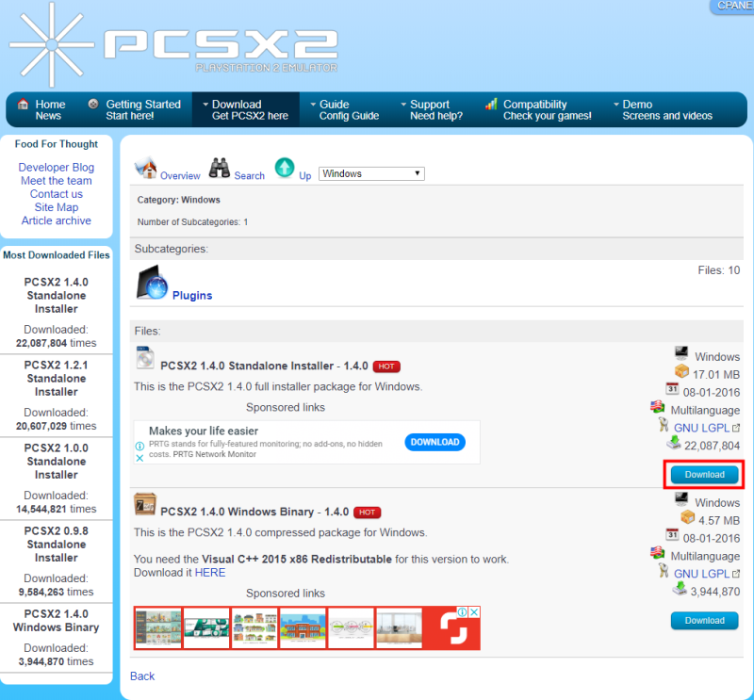754x700 pixels.
Task: Click the Overview house icon
Action: [146, 168]
